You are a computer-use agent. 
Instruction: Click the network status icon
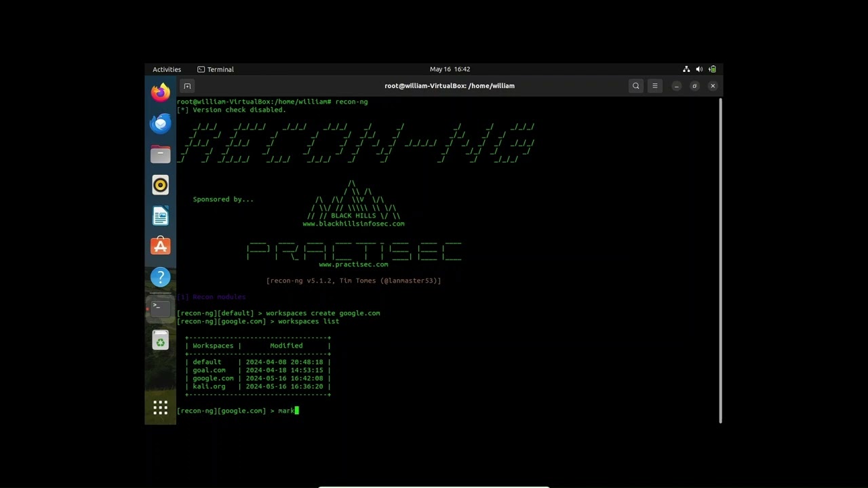686,69
